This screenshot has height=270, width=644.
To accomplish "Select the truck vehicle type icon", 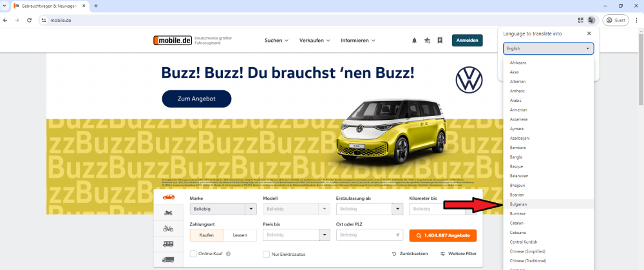I will click(x=168, y=260).
